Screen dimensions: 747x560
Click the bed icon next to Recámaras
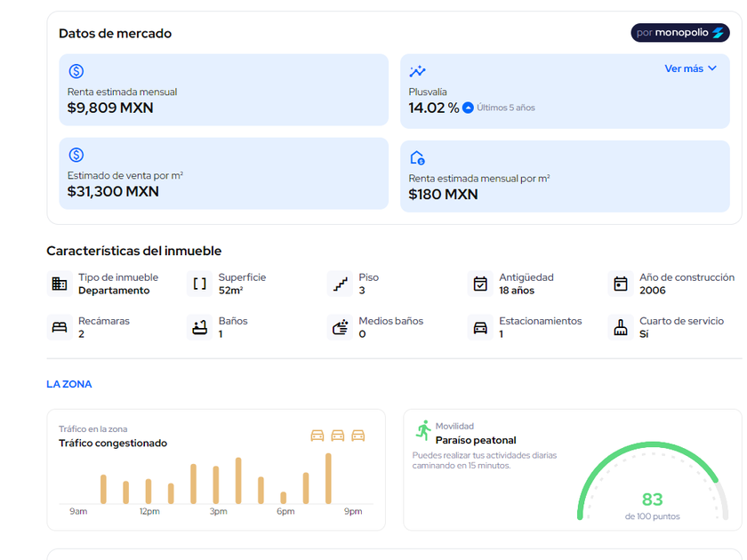(60, 327)
